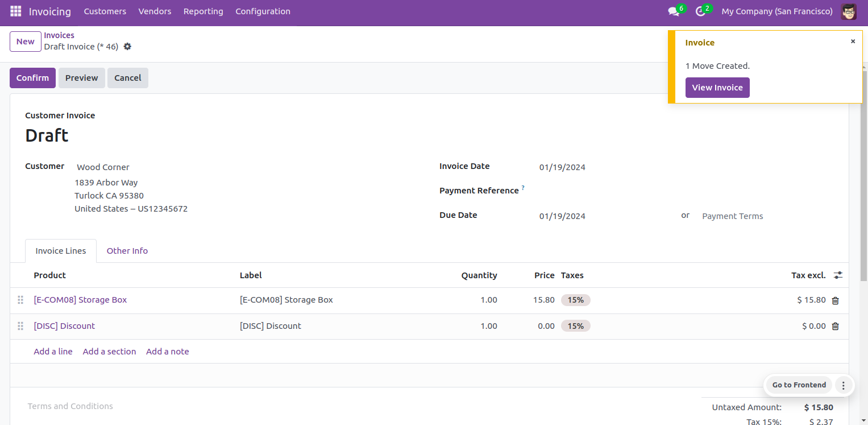Open the Reporting menu
Image resolution: width=868 pixels, height=425 pixels.
point(203,11)
